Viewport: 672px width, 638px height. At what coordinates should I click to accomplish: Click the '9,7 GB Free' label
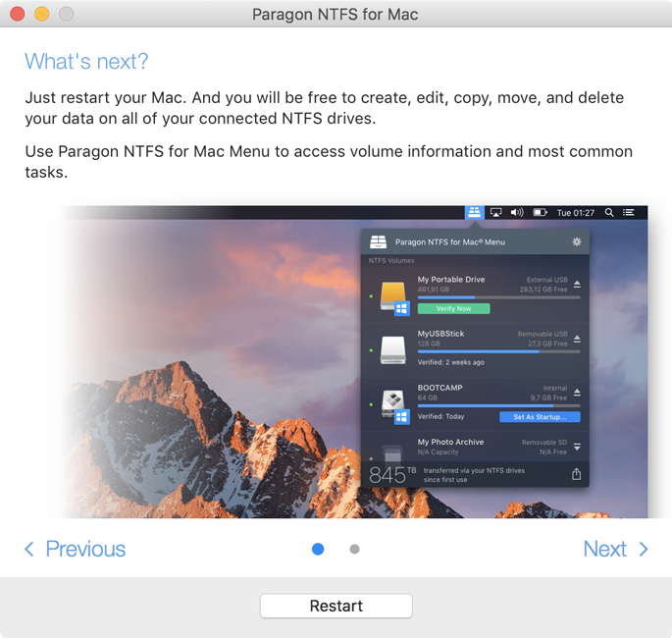click(x=548, y=398)
